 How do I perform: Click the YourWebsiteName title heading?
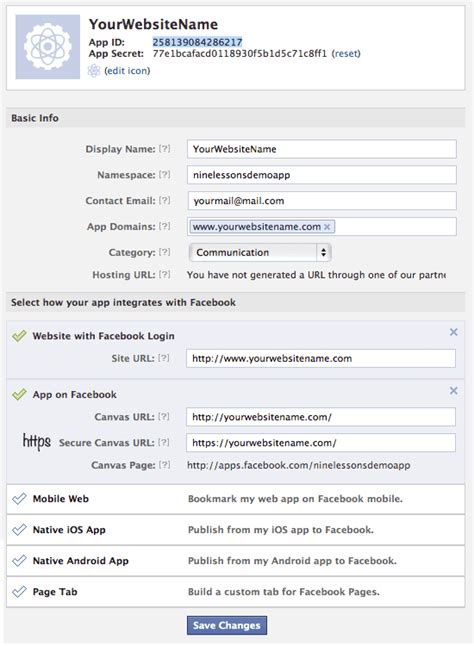153,24
